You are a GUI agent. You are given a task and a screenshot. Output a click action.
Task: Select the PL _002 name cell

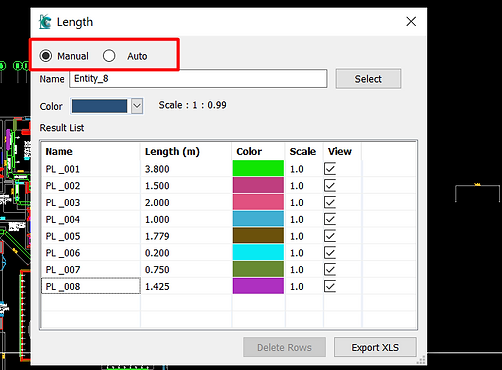point(91,186)
